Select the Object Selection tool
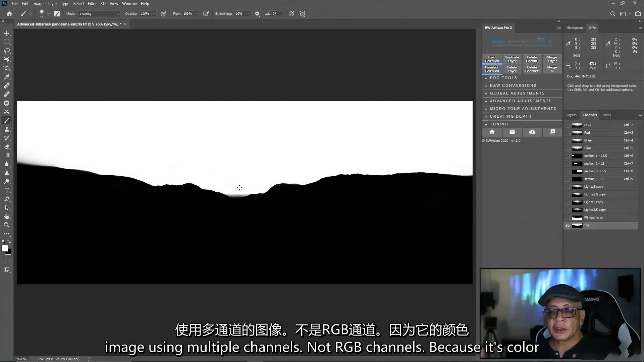Image resolution: width=644 pixels, height=362 pixels. [x=7, y=60]
